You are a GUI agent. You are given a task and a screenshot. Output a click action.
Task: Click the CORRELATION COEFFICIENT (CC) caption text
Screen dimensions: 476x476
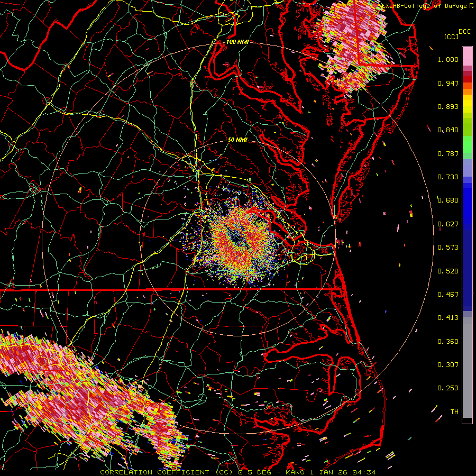pyautogui.click(x=167, y=472)
